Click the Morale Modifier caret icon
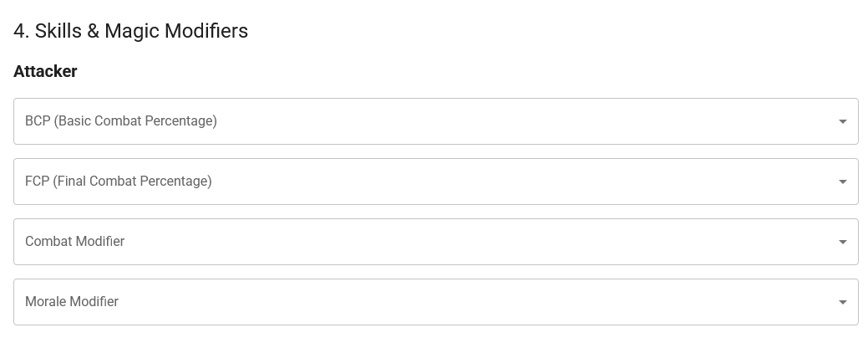The height and width of the screenshot is (348, 868). (842, 303)
